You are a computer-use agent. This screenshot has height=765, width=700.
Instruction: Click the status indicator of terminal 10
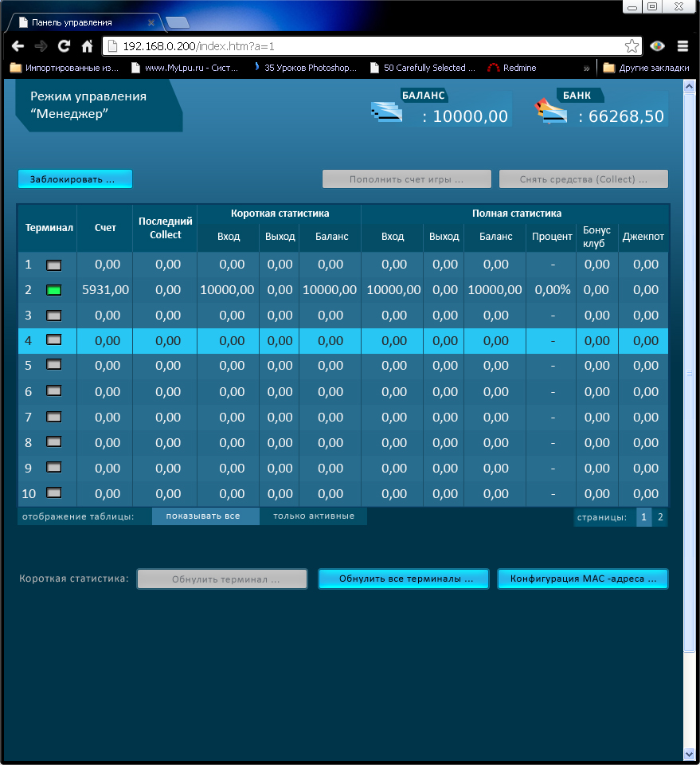tap(53, 492)
